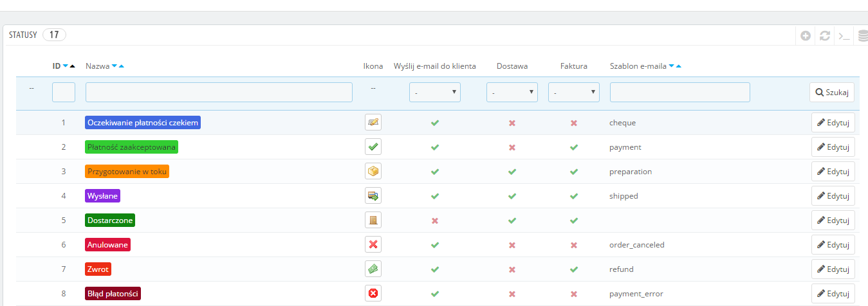Refresh the statuses list
Viewport: 868px width, 306px height.
tap(824, 36)
